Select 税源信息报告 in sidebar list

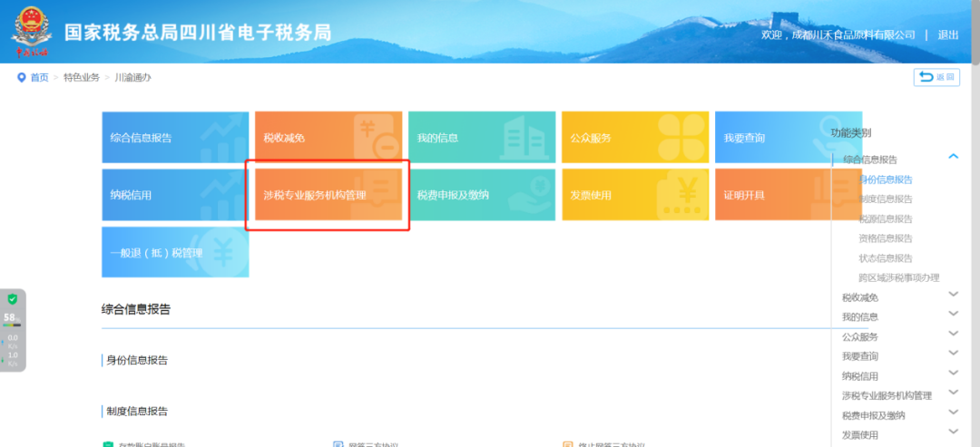[886, 219]
